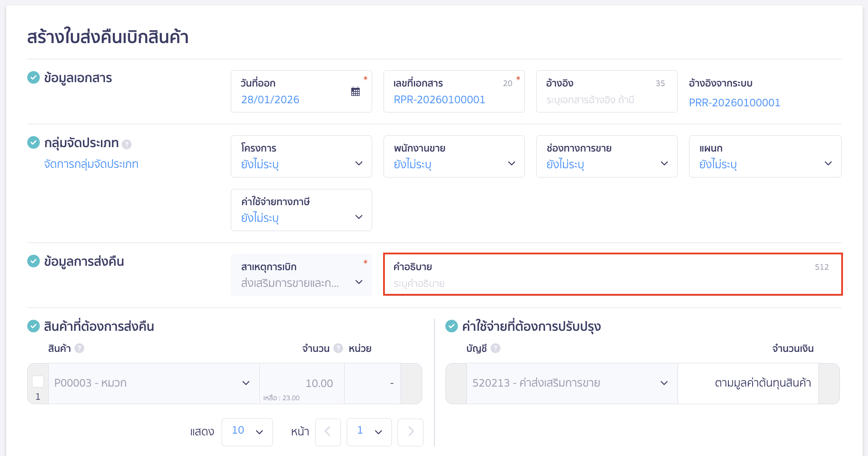Click help icon beside กลุ่มจัดประเภท heading

coord(127,144)
